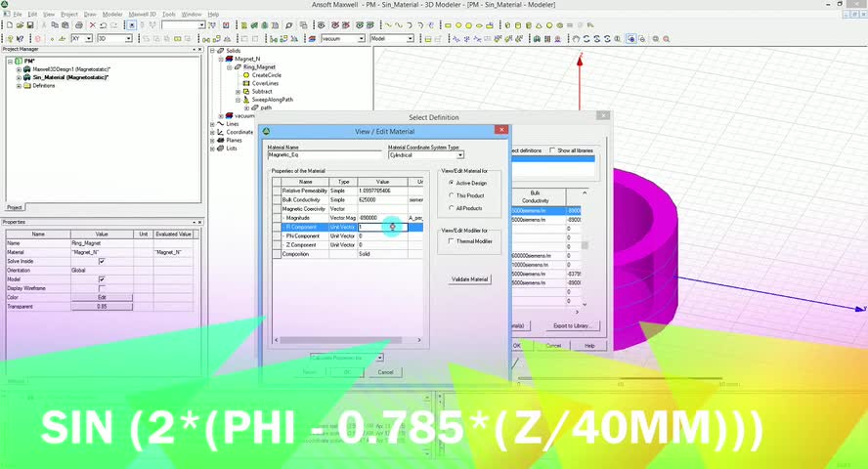Screen dimensions: 868x469
Task: Click the Color Edit button
Action: click(x=102, y=298)
